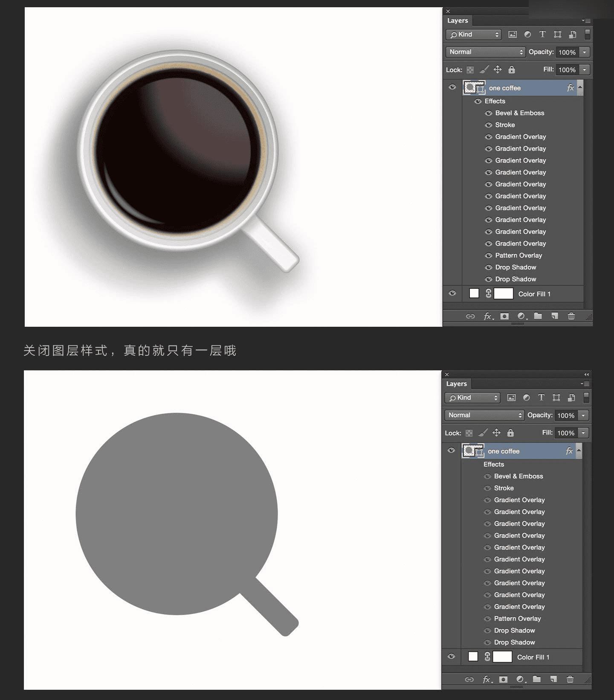Add a layer style (fx) from the lower panel footer
This screenshot has height=700, width=614.
[487, 679]
